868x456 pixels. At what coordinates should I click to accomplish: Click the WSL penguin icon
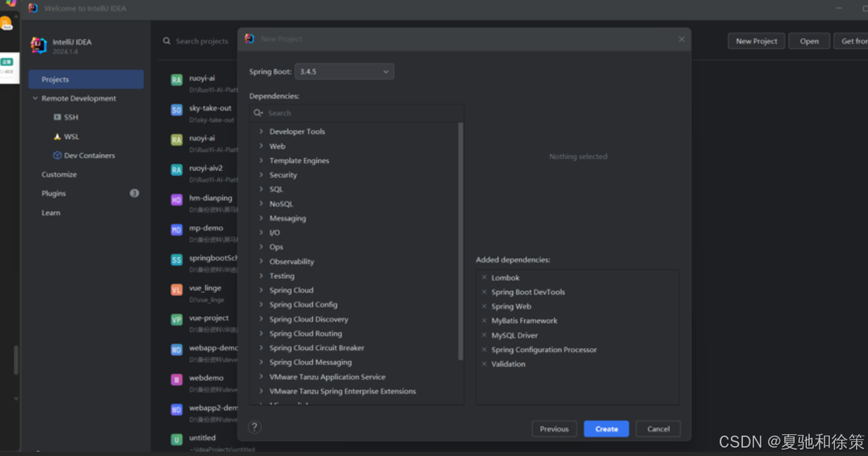coord(58,136)
